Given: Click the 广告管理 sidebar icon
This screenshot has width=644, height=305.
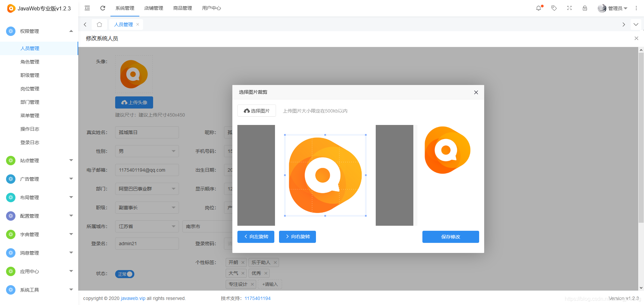Looking at the screenshot, I should tap(11, 179).
